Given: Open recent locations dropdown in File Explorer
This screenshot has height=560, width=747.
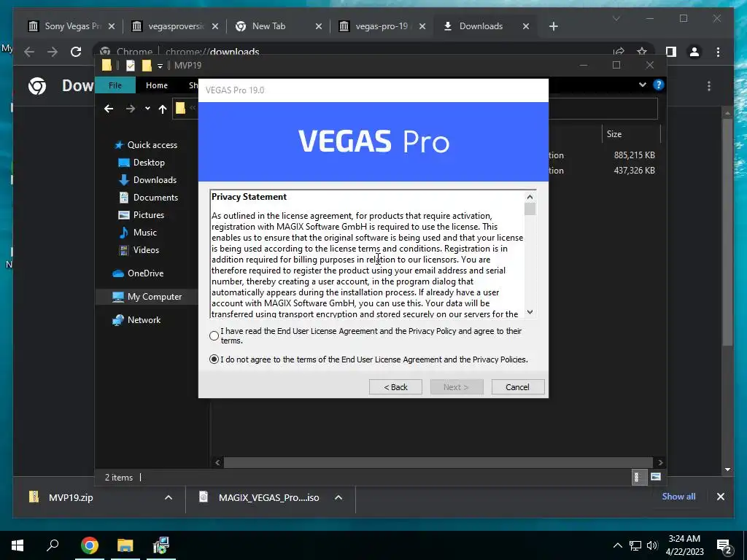Looking at the screenshot, I should [x=147, y=109].
